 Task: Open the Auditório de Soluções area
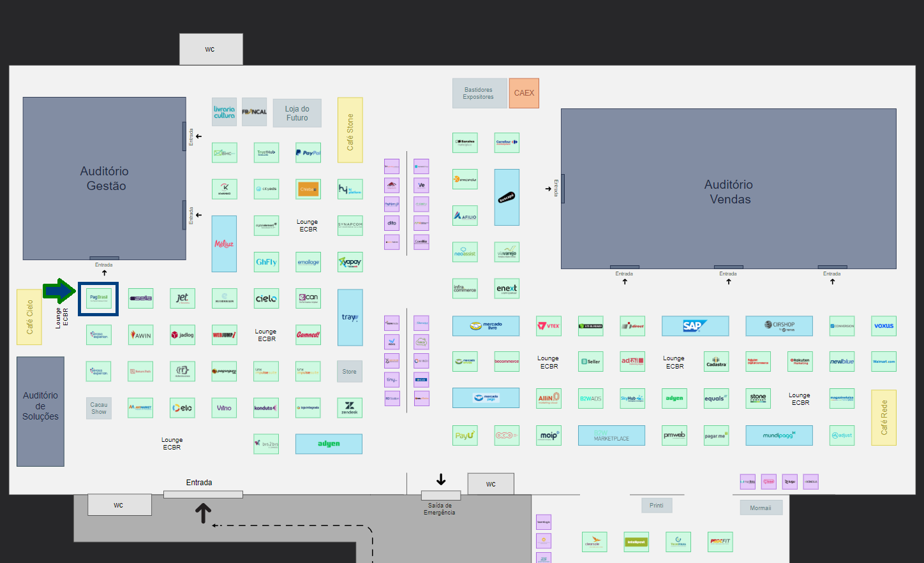pyautogui.click(x=40, y=412)
